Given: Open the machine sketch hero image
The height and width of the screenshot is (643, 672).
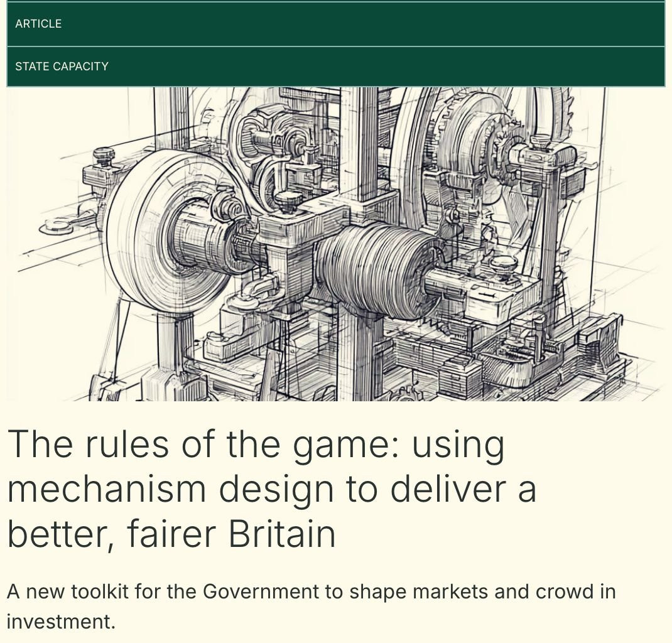Looking at the screenshot, I should coord(336,244).
